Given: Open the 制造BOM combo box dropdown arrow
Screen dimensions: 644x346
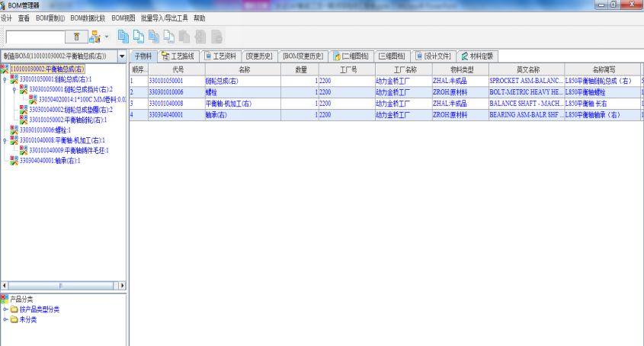Looking at the screenshot, I should coord(122,56).
